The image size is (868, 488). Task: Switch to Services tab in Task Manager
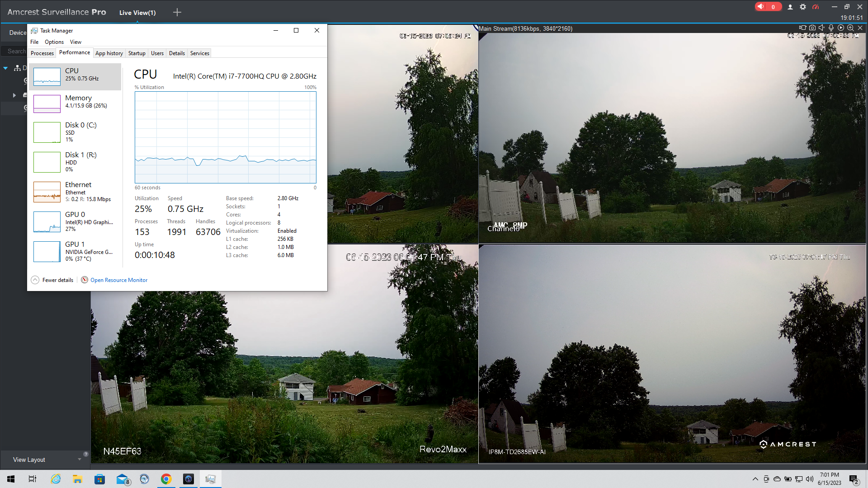pos(199,53)
